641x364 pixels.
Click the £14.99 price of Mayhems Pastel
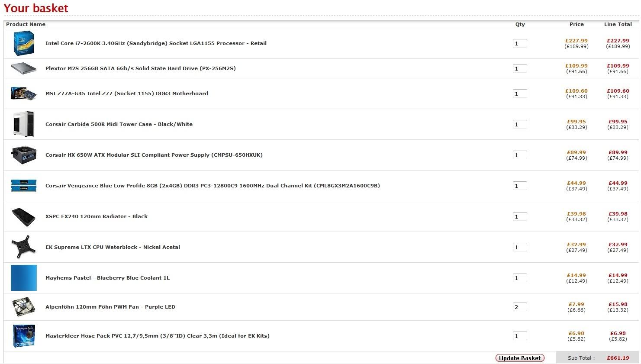coord(577,275)
